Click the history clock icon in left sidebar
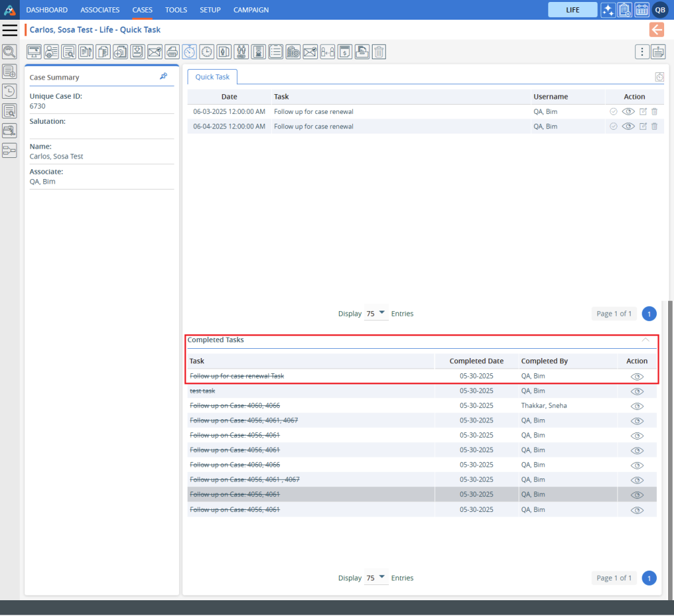Screen dimensions: 674x616 tap(9, 91)
